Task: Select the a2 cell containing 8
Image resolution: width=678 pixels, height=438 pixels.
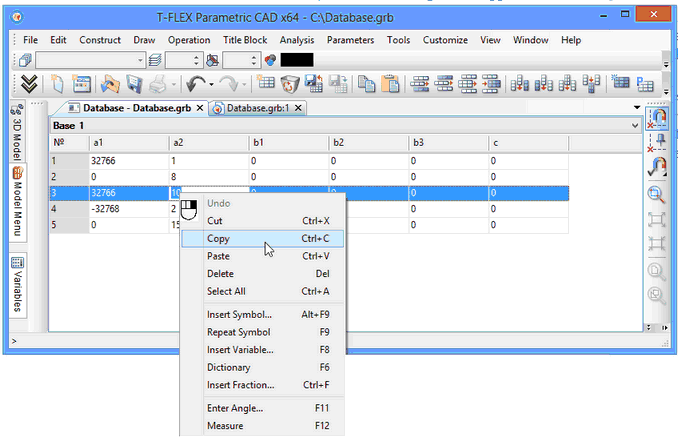Action: pos(209,177)
